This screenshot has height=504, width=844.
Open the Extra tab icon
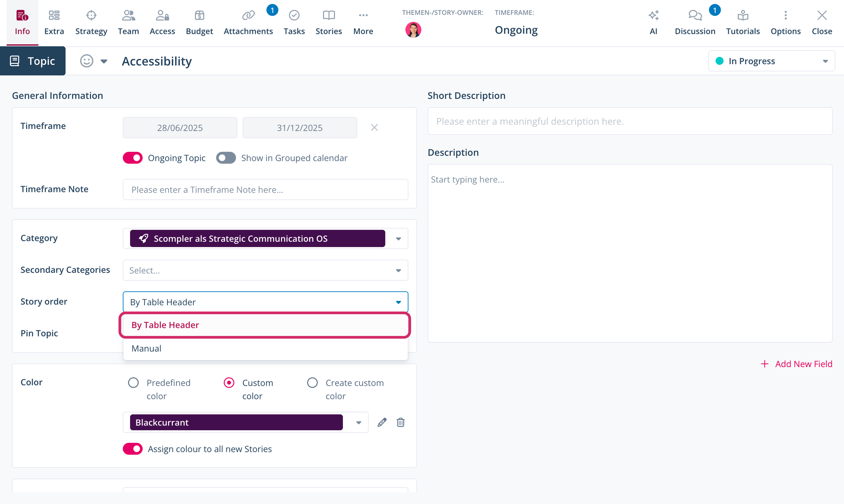pos(54,15)
